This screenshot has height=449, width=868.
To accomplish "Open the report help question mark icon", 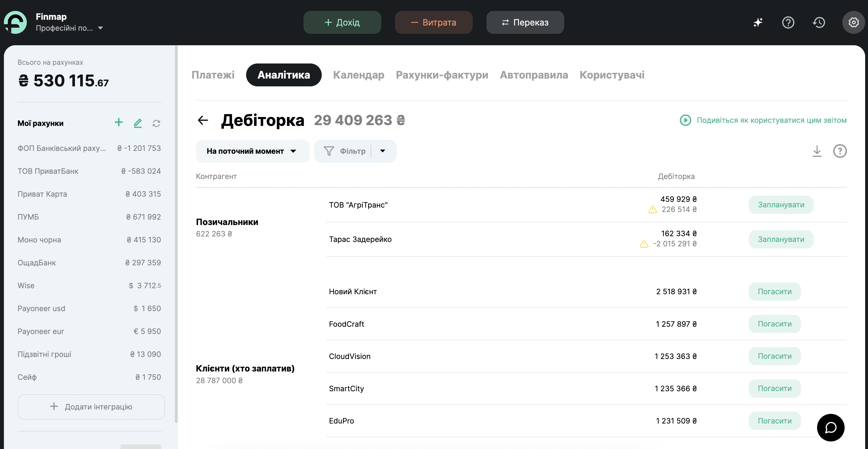I will coord(840,151).
